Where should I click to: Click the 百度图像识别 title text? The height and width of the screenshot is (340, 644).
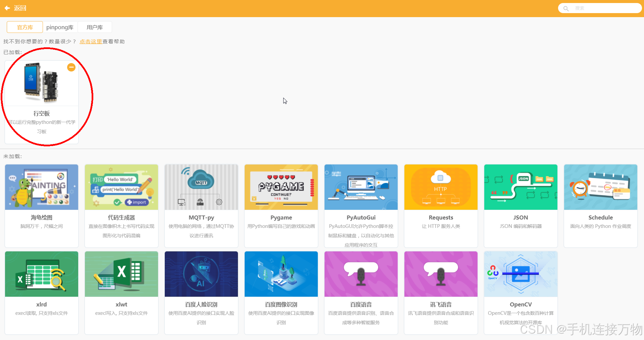[x=281, y=304]
